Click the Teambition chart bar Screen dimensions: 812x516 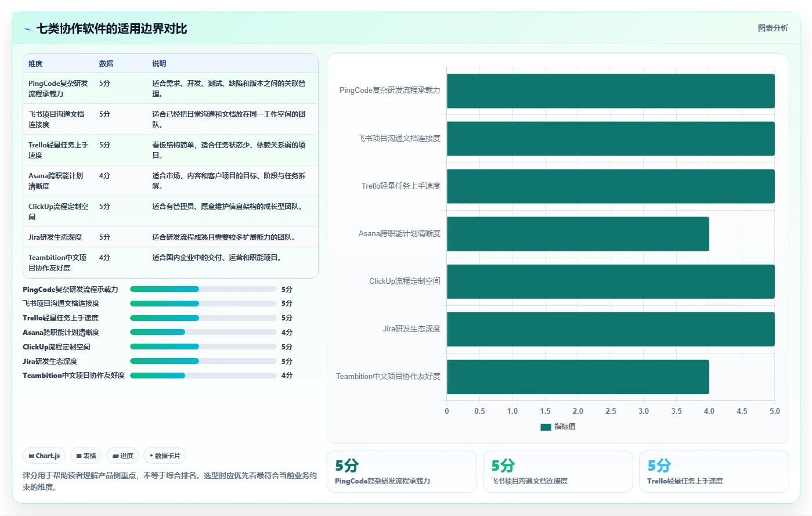(x=578, y=377)
